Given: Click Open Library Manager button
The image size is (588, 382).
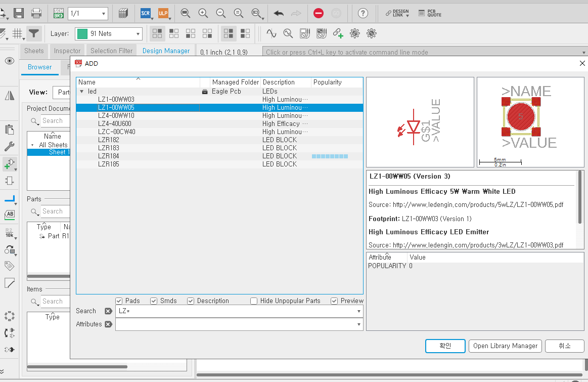Looking at the screenshot, I should (x=505, y=346).
